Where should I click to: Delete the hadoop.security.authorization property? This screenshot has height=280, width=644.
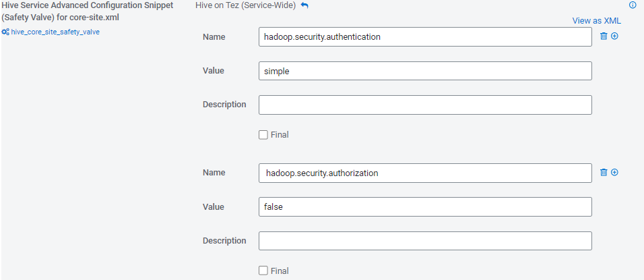pos(604,172)
